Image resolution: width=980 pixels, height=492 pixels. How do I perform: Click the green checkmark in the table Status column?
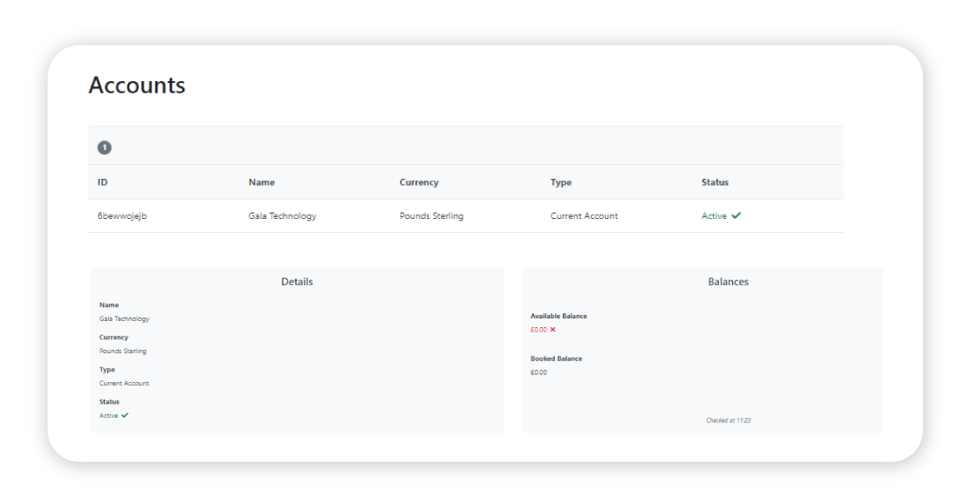point(737,215)
